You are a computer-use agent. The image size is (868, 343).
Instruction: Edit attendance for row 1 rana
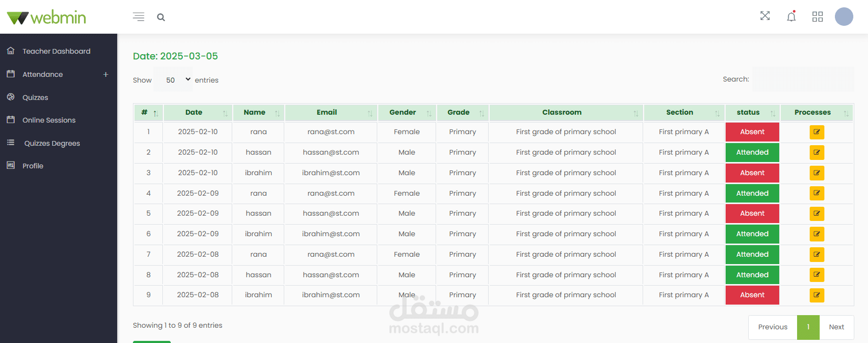[x=817, y=132]
